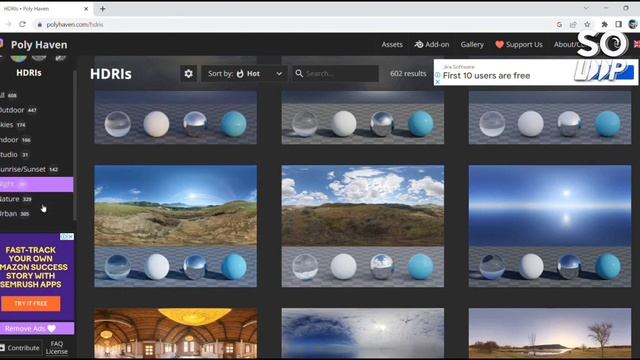Image resolution: width=640 pixels, height=360 pixels.
Task: Open the grassy hills sunny HDRI thumbnail
Action: click(176, 226)
